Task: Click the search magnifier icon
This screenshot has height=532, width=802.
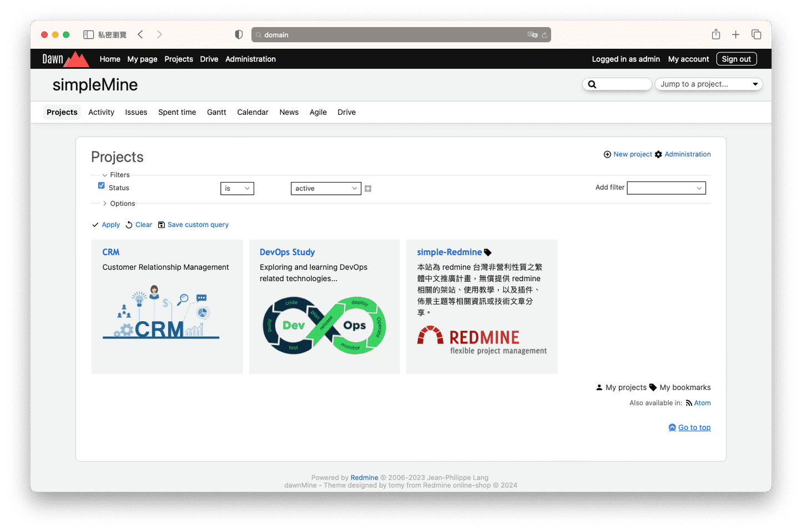Action: (592, 83)
